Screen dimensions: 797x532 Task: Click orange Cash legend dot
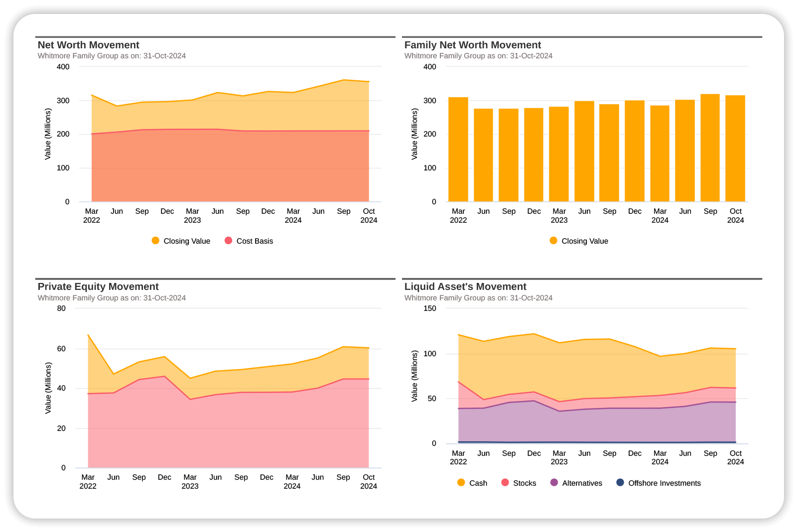click(461, 483)
